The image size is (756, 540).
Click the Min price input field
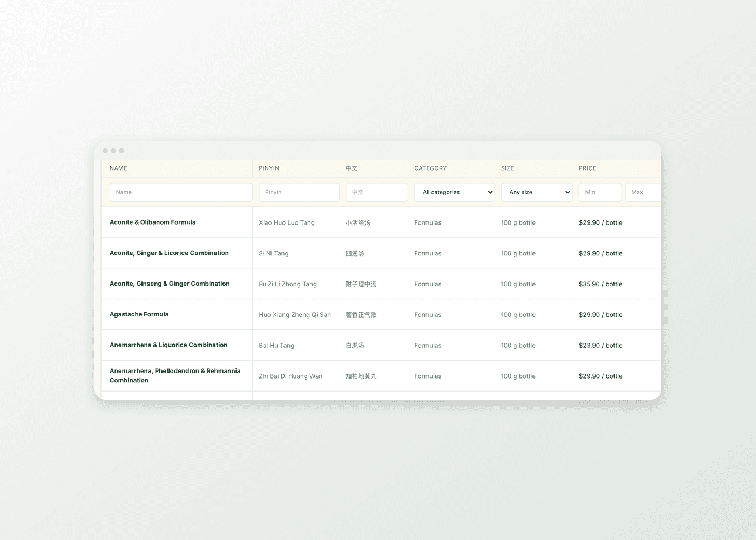coord(600,192)
